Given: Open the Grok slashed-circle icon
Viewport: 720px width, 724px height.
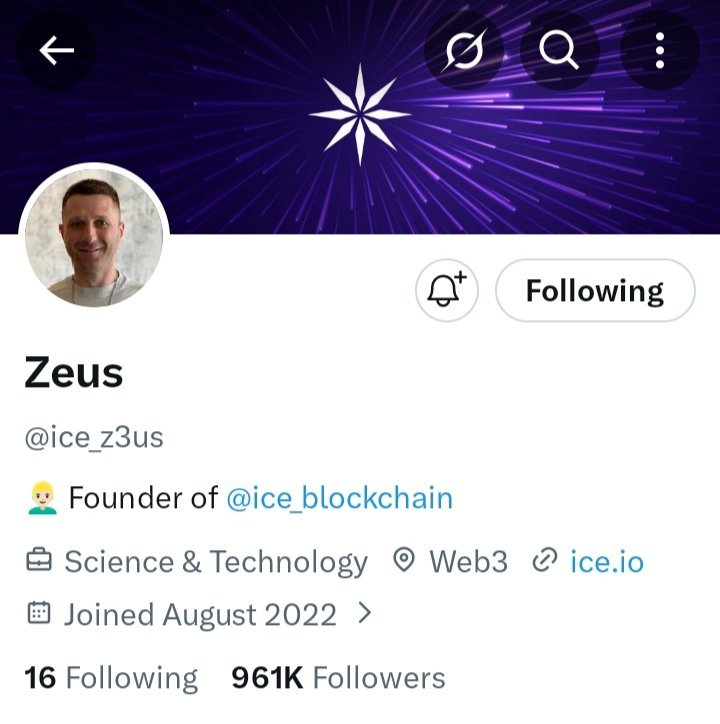Looking at the screenshot, I should coord(464,50).
